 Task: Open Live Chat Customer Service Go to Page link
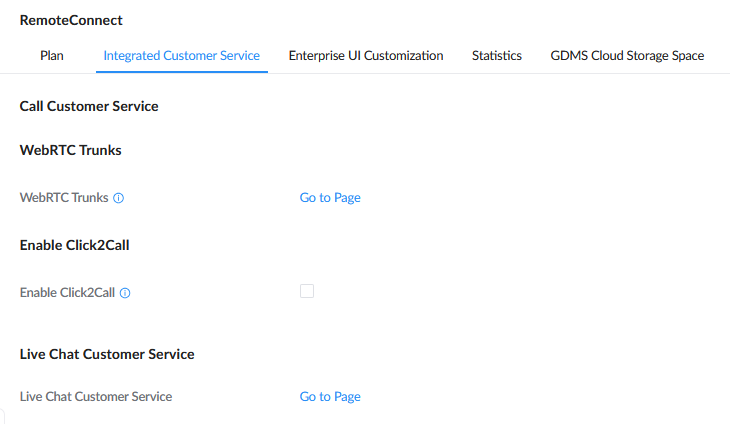330,397
